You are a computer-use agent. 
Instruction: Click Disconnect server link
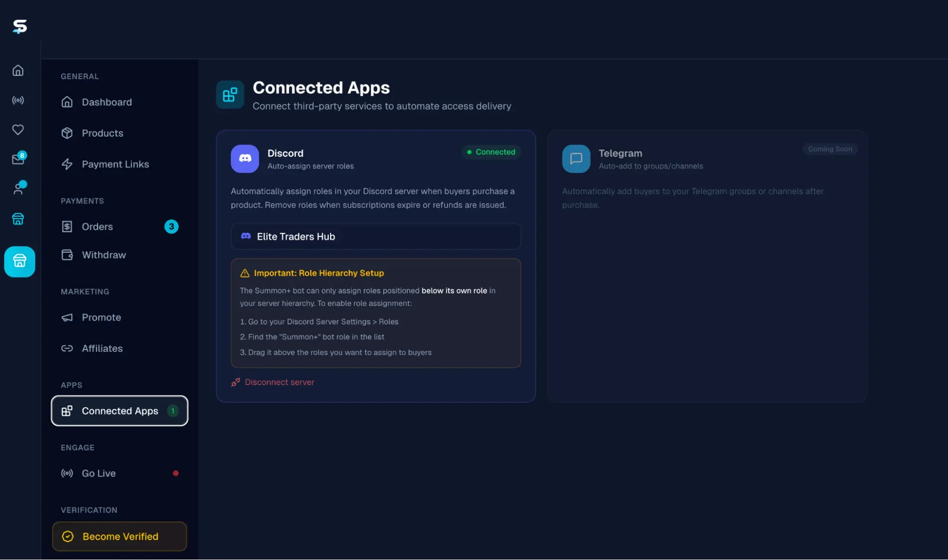[279, 382]
